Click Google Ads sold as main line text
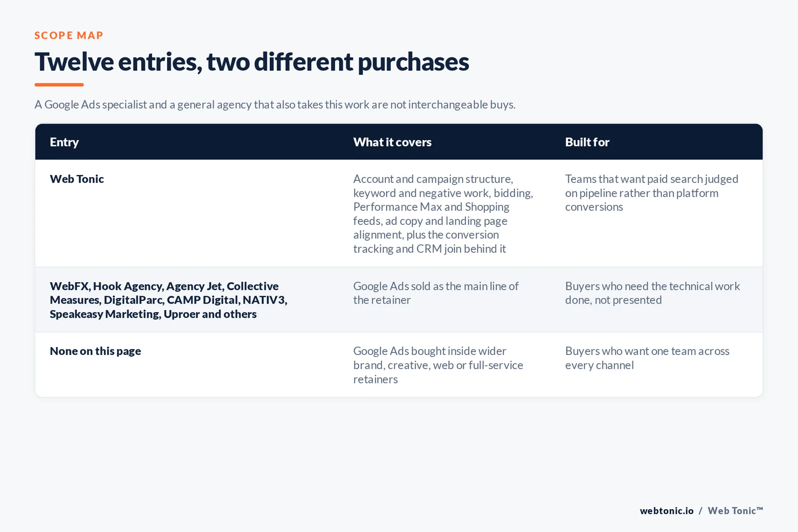The height and width of the screenshot is (532, 798). coord(436,293)
